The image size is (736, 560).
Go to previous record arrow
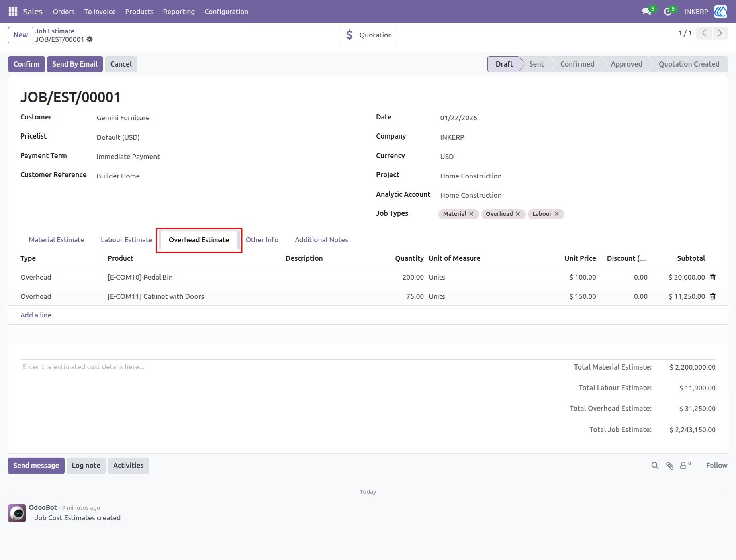click(x=704, y=33)
